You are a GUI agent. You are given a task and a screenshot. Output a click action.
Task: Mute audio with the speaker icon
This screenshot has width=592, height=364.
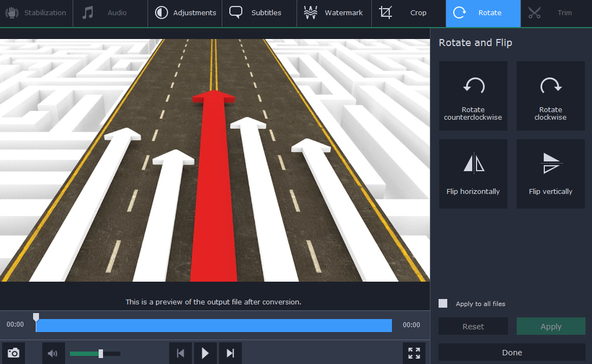(53, 354)
